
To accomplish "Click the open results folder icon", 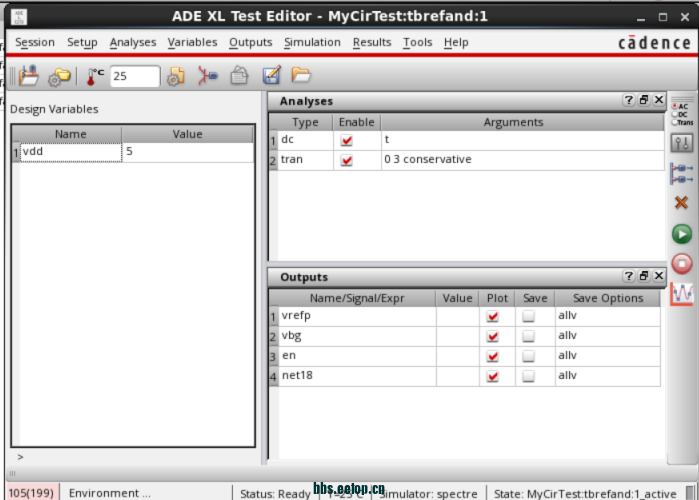I will pyautogui.click(x=301, y=74).
